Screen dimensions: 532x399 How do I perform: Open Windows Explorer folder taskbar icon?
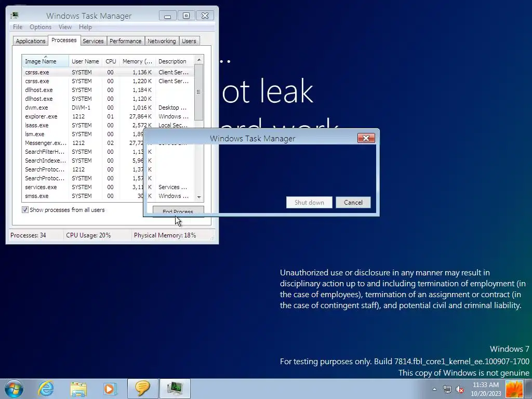(x=78, y=389)
